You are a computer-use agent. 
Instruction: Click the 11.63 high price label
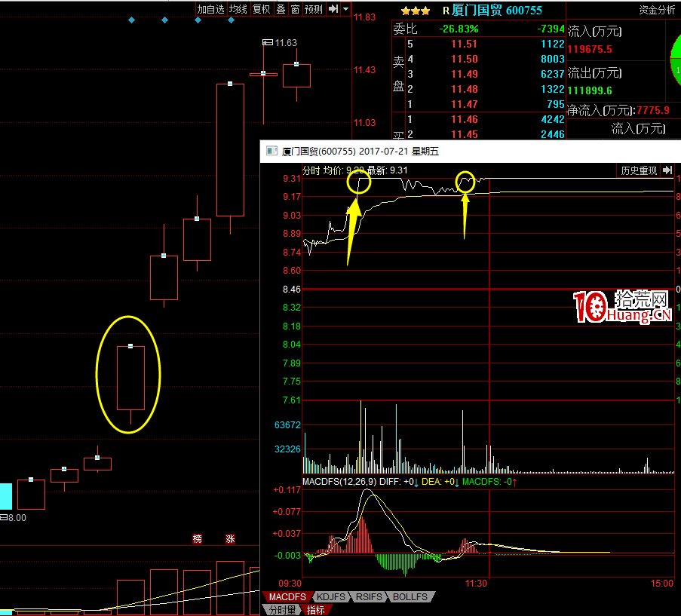[x=286, y=42]
